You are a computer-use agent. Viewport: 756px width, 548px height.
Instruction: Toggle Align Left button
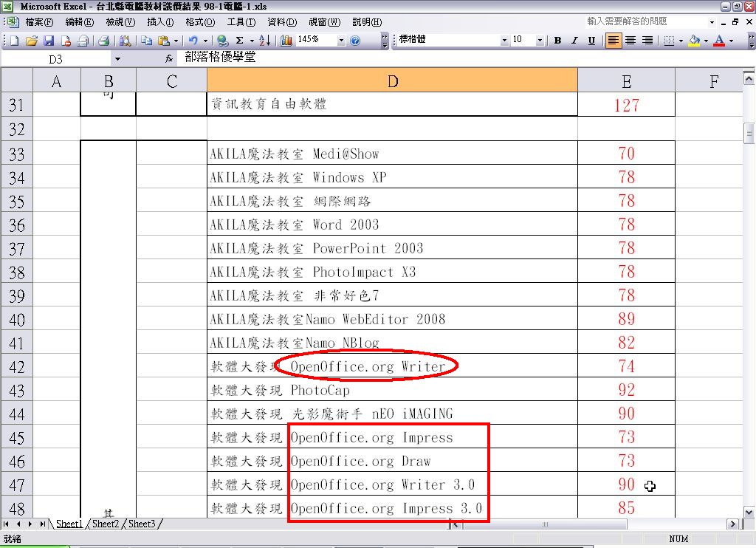(613, 41)
